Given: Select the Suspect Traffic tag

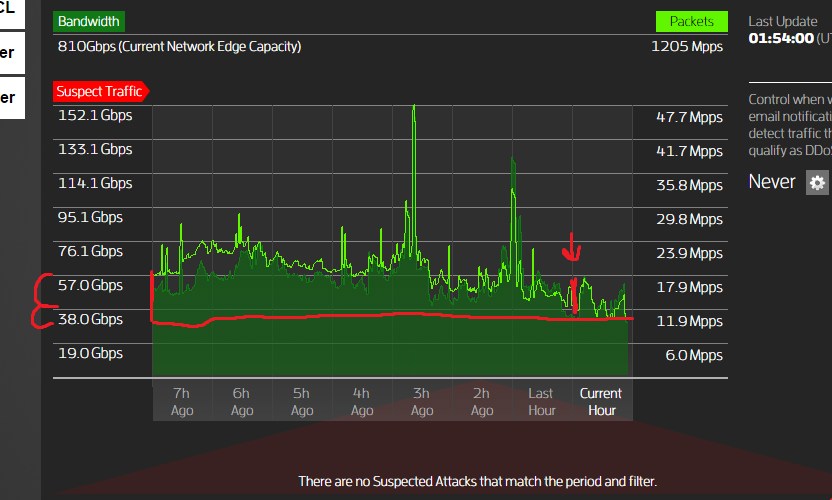Looking at the screenshot, I should pos(100,91).
